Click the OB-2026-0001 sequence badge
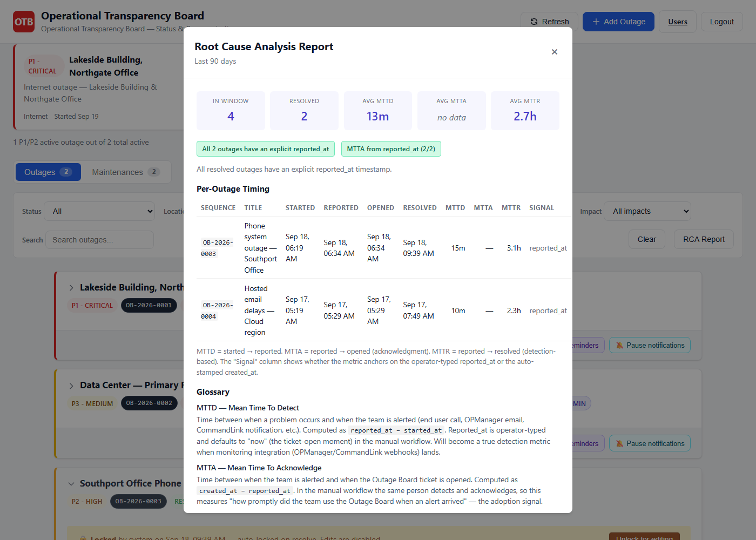 (149, 305)
